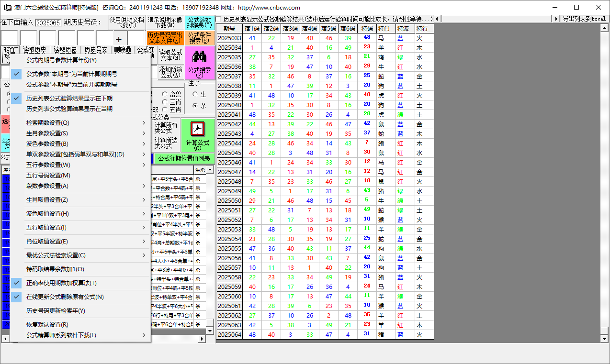Enable the 历史列表显示公式各期验算结果 checkbox

(x=218, y=19)
